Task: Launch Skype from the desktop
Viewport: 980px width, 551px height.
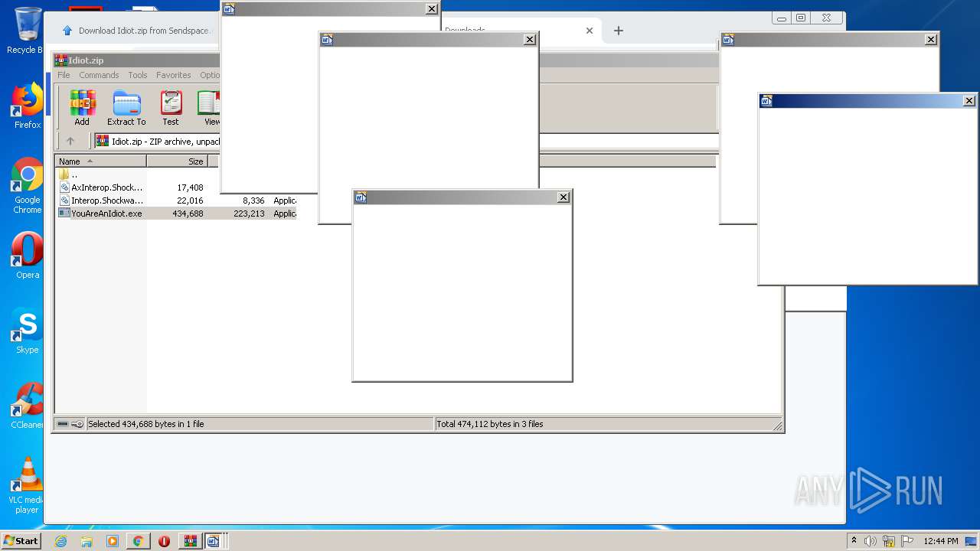Action: coord(27,331)
